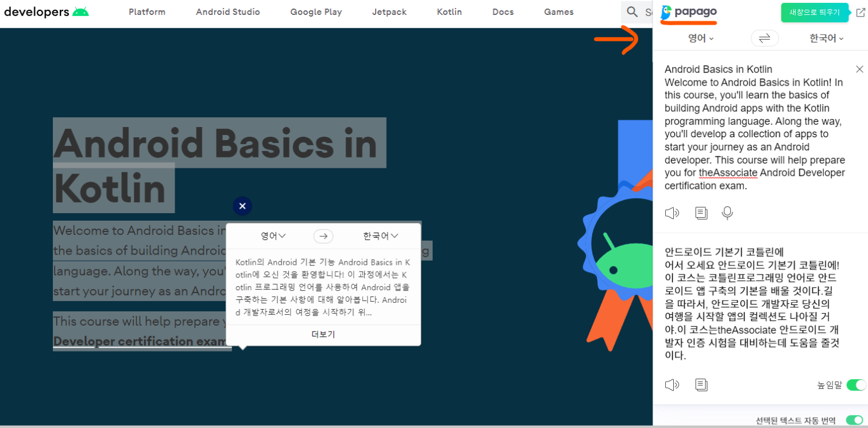
Task: Open the Jetpack nav item
Action: 389,12
